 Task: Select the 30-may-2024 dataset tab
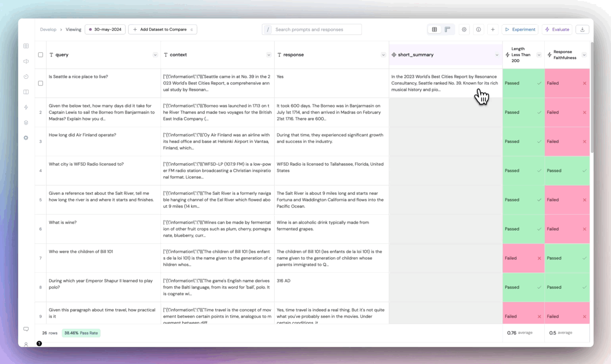(105, 30)
